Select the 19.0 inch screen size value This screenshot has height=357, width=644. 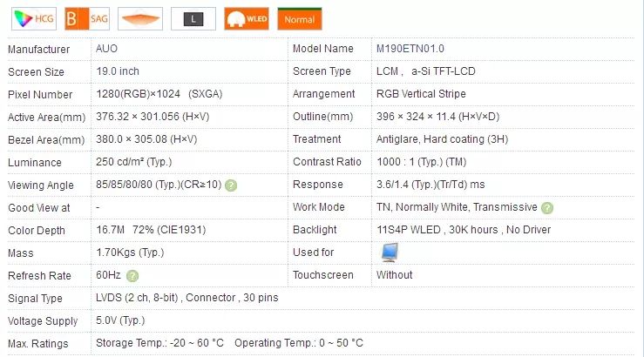(x=118, y=71)
